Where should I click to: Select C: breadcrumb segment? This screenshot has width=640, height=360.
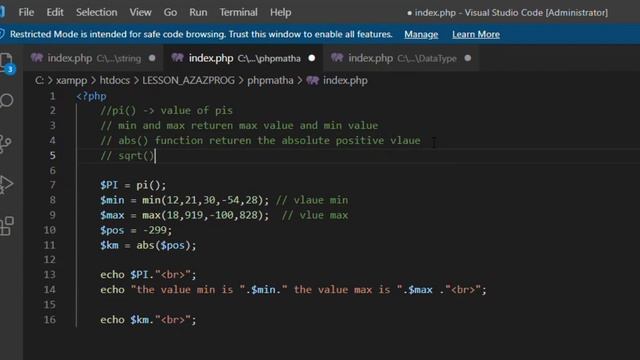[39, 80]
